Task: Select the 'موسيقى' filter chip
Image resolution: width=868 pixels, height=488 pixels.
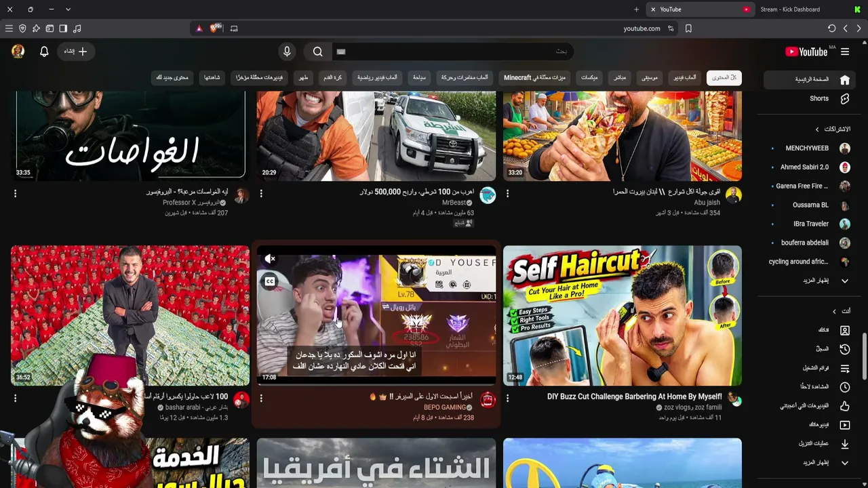Action: (650, 78)
